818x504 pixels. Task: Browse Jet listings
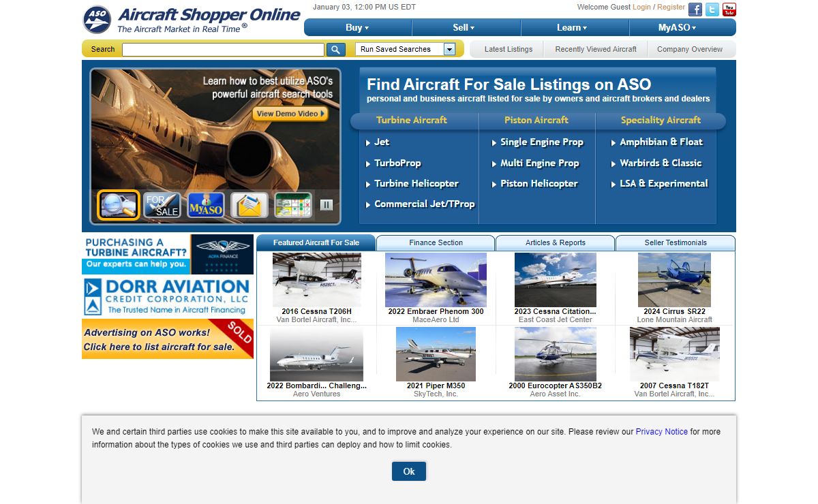[382, 142]
